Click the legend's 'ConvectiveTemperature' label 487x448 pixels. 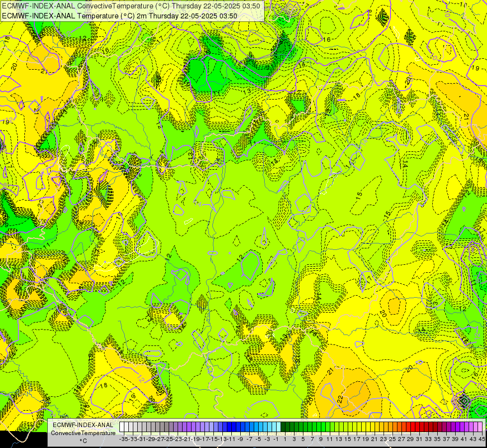pyautogui.click(x=83, y=433)
